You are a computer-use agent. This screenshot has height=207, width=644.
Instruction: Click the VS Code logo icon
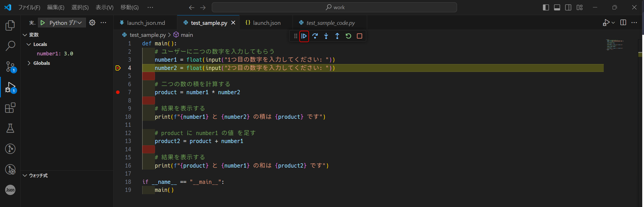(8, 7)
